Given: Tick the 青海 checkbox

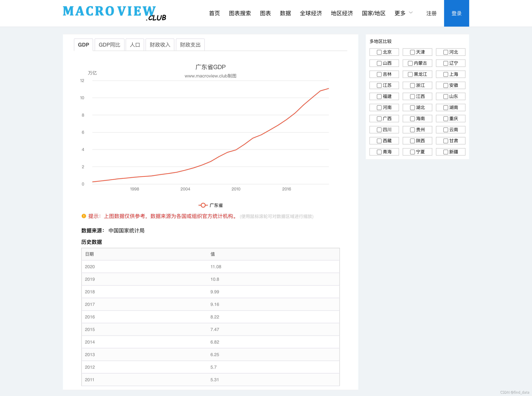Looking at the screenshot, I should (379, 152).
